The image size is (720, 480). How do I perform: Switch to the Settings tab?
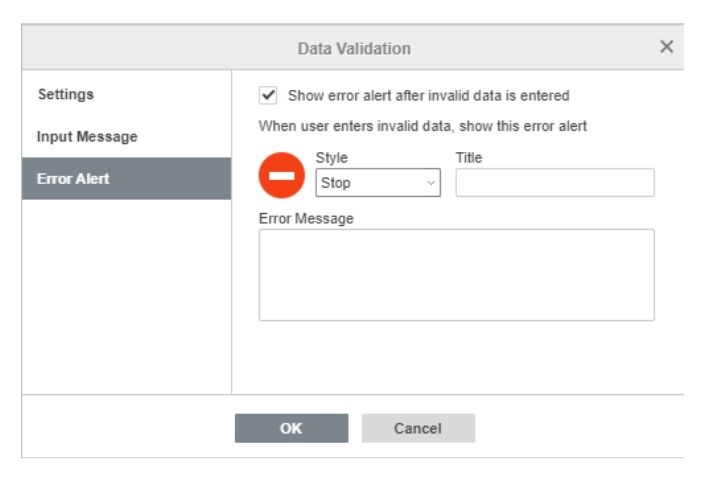coord(66,94)
